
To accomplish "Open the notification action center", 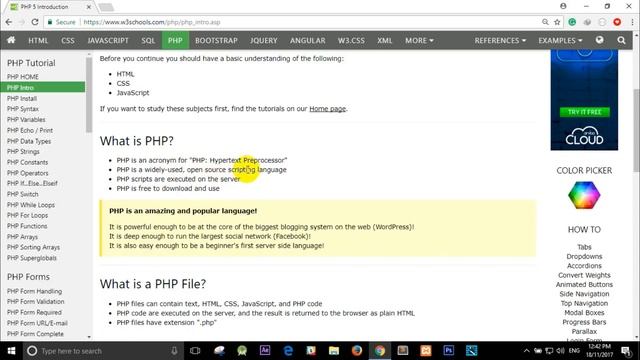I will (x=625, y=351).
